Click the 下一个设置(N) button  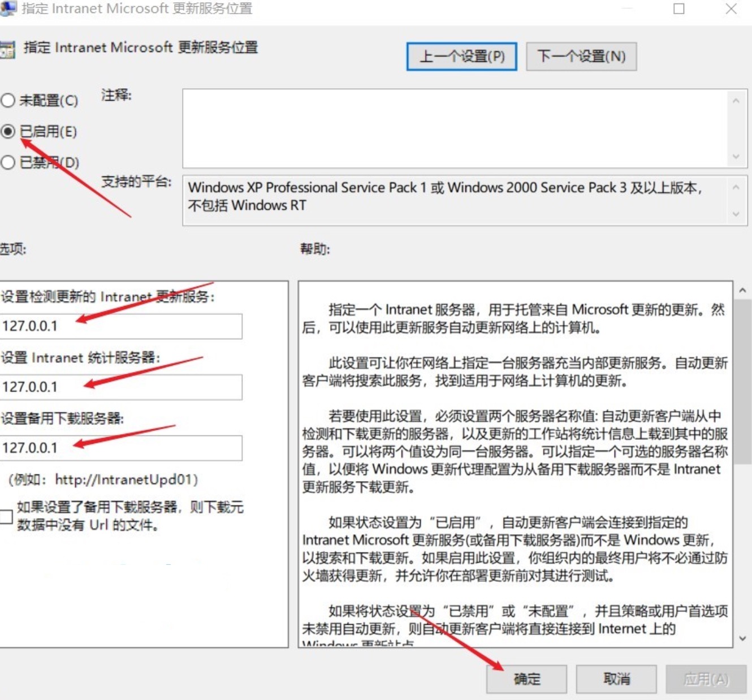click(581, 57)
